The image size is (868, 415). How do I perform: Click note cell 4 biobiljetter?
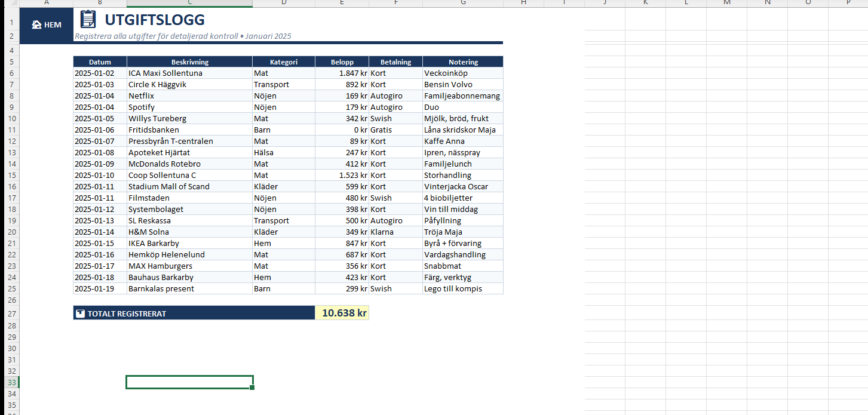[x=463, y=198]
